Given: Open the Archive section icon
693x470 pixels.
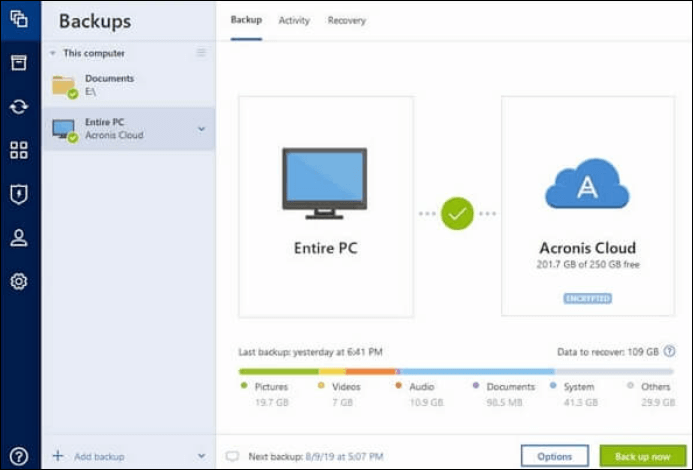Looking at the screenshot, I should (19, 63).
